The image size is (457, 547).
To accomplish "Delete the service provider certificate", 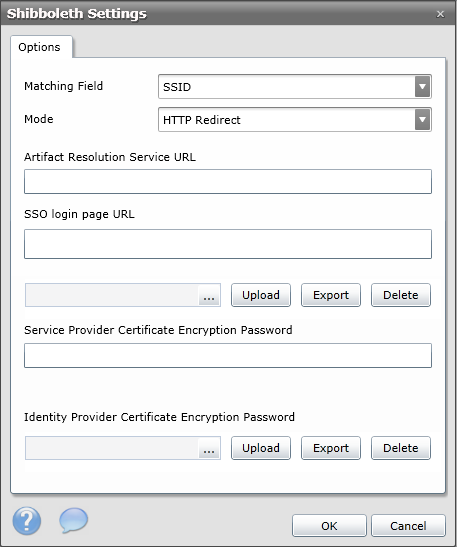I will pos(401,295).
